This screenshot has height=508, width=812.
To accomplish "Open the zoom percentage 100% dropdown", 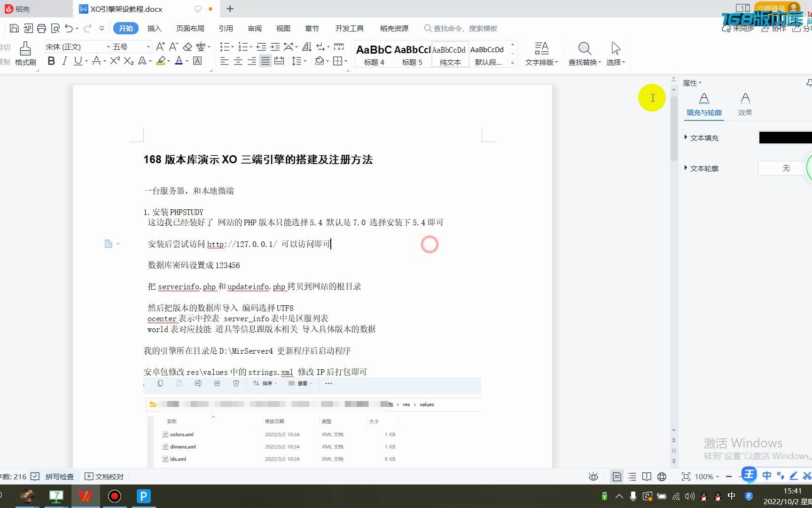I will coord(707,476).
